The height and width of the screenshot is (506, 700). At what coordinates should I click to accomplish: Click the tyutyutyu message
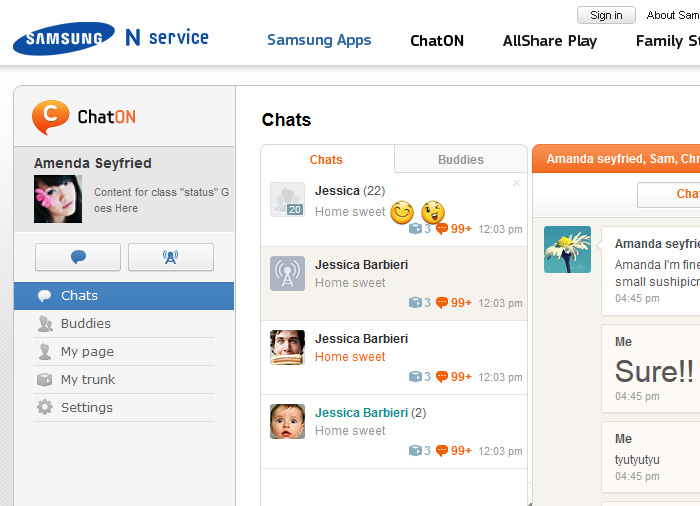pyautogui.click(x=637, y=460)
